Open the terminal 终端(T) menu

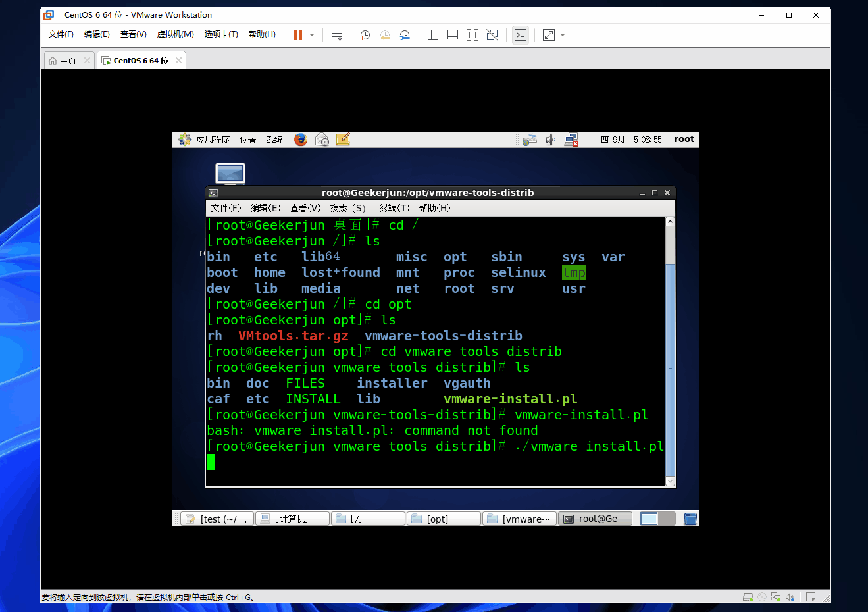point(394,208)
